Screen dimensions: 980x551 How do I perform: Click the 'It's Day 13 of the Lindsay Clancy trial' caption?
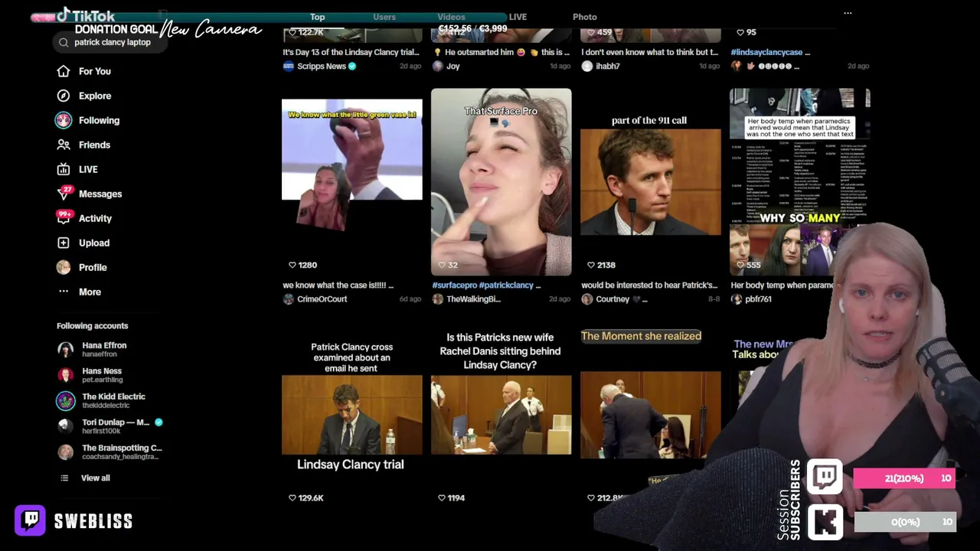351,53
